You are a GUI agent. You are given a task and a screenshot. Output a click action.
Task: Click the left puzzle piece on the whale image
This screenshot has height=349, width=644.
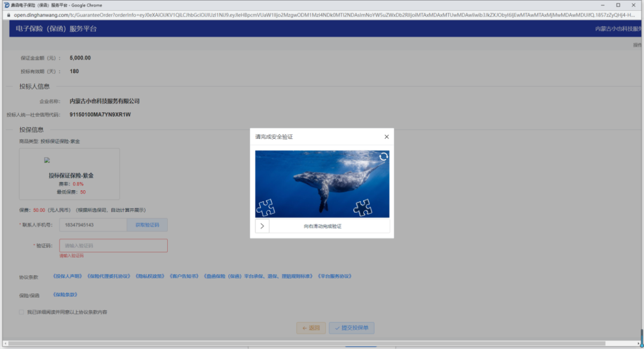266,207
